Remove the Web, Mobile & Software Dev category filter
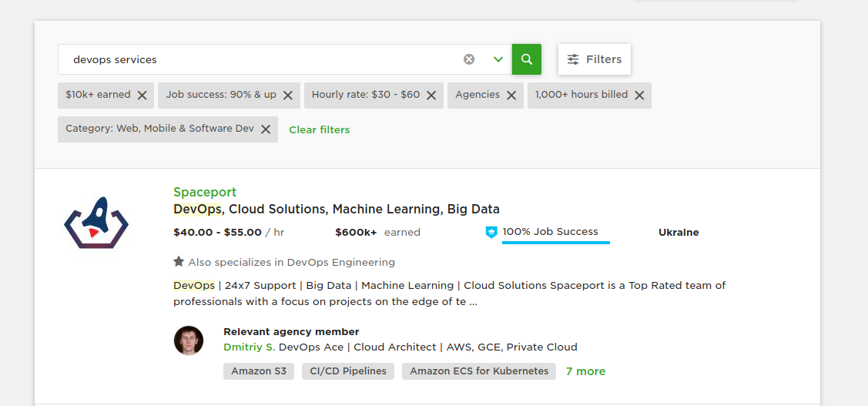 point(266,129)
